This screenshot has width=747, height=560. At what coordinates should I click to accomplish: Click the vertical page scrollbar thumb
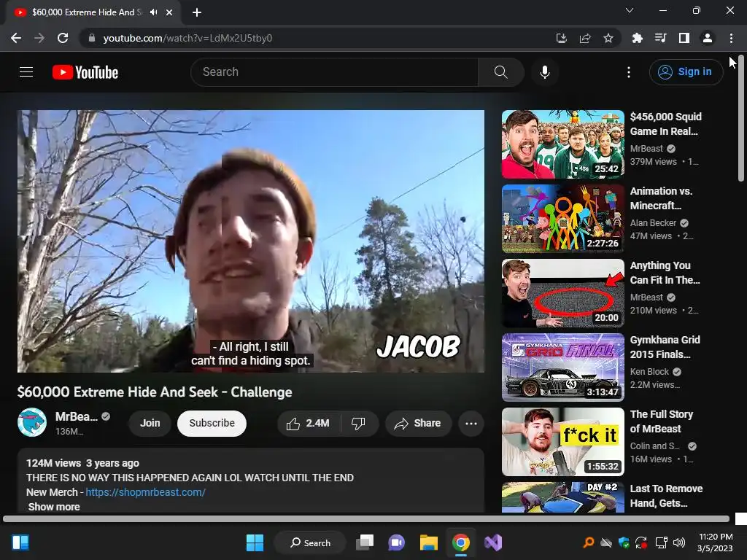coord(741,119)
